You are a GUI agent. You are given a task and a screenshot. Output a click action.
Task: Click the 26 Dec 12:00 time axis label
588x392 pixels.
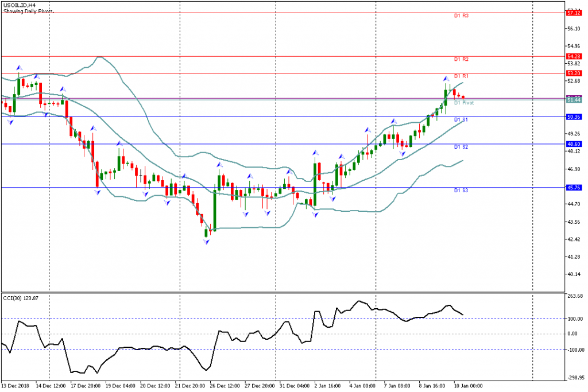click(x=225, y=386)
